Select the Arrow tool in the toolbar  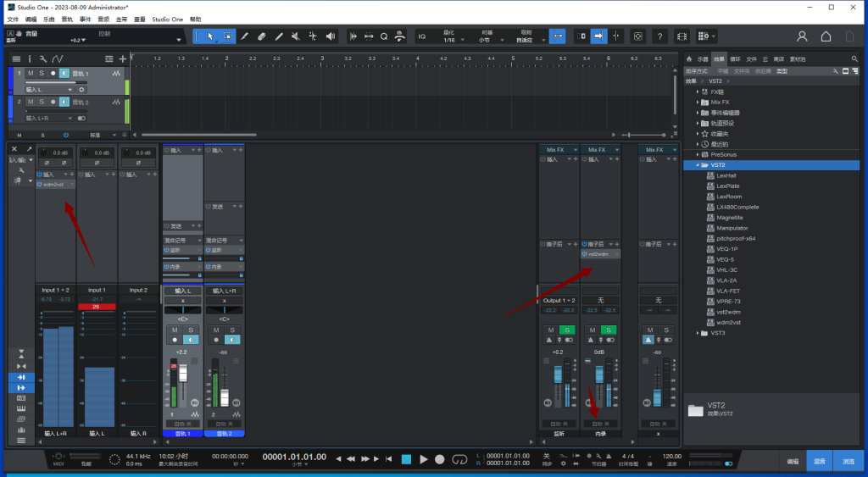pyautogui.click(x=210, y=36)
